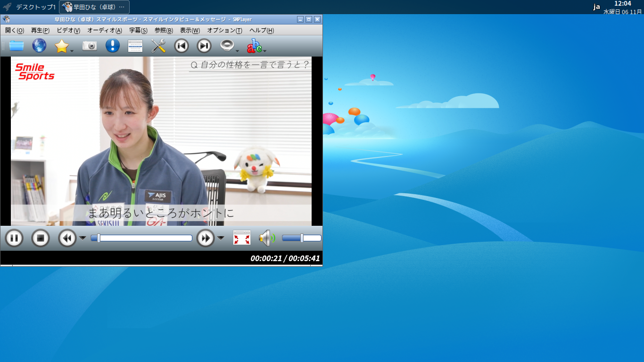The height and width of the screenshot is (362, 644).
Task: Click the ja keyboard layout indicator
Action: point(596,7)
